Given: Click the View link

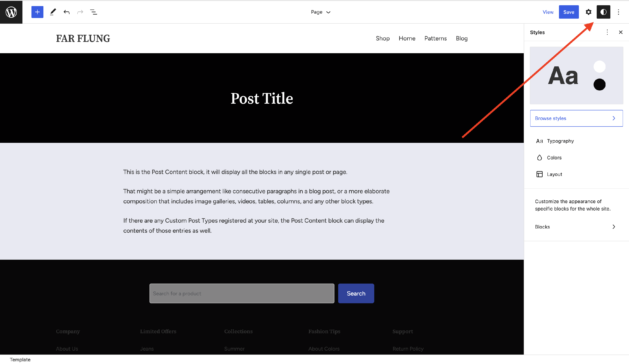Looking at the screenshot, I should (548, 12).
